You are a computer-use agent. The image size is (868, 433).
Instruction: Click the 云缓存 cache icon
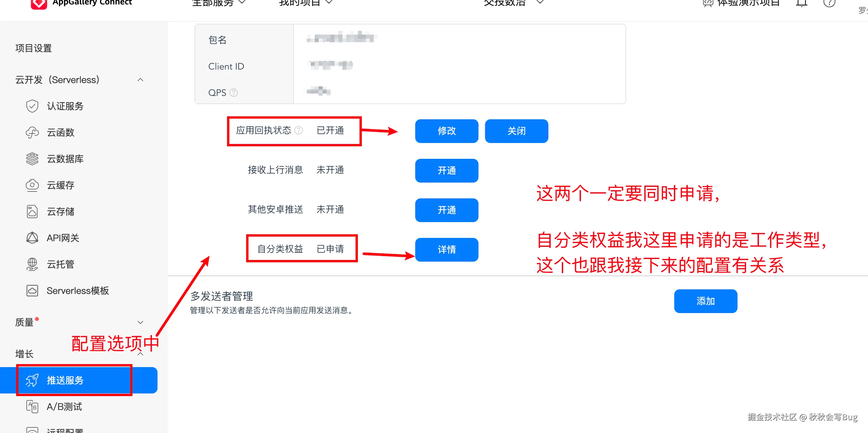(32, 185)
